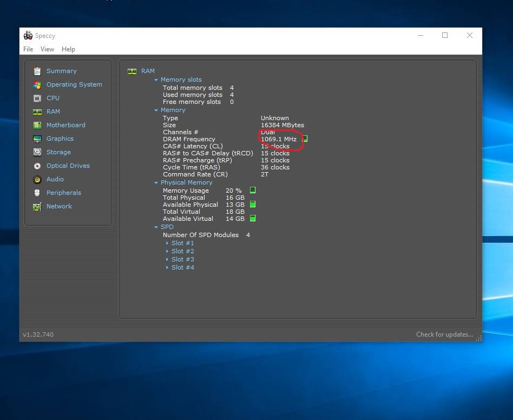Click the Motherboard icon in sidebar
513x420 pixels.
[37, 125]
